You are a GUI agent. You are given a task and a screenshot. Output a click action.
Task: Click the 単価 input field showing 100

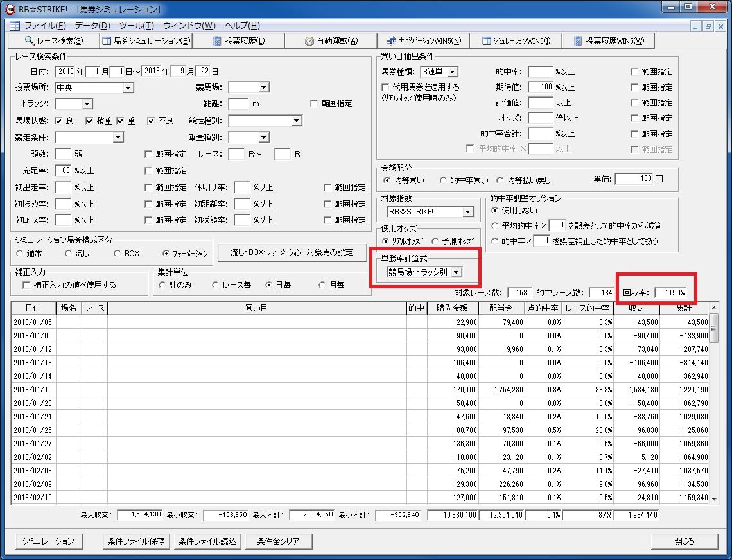pos(634,179)
